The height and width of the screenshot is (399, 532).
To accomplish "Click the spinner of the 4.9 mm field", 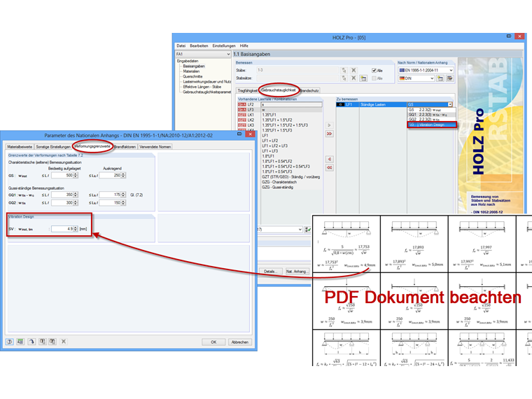I will (x=76, y=229).
